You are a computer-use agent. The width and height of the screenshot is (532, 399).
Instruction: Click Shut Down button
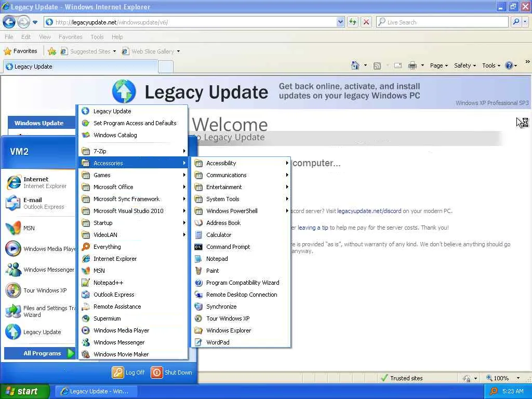pyautogui.click(x=171, y=372)
